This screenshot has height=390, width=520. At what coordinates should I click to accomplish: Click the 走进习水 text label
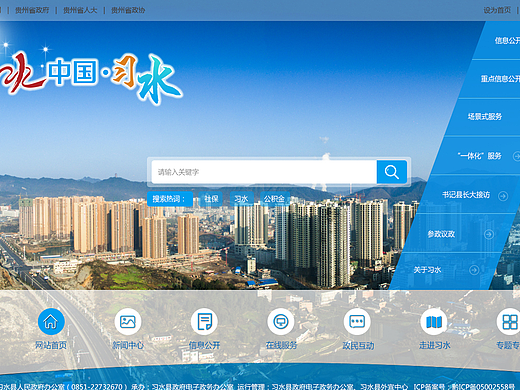pos(434,345)
